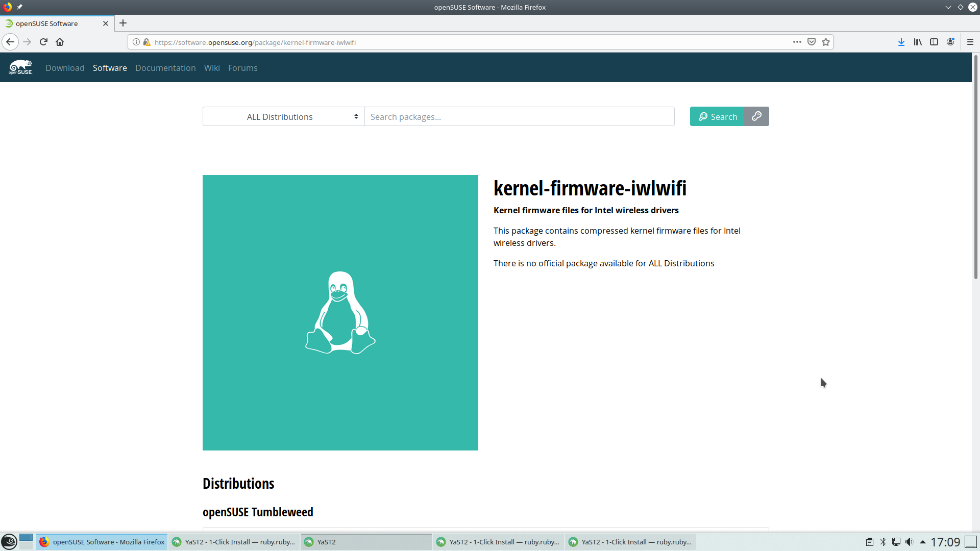
Task: Open page actions three-dots menu
Action: [x=797, y=42]
